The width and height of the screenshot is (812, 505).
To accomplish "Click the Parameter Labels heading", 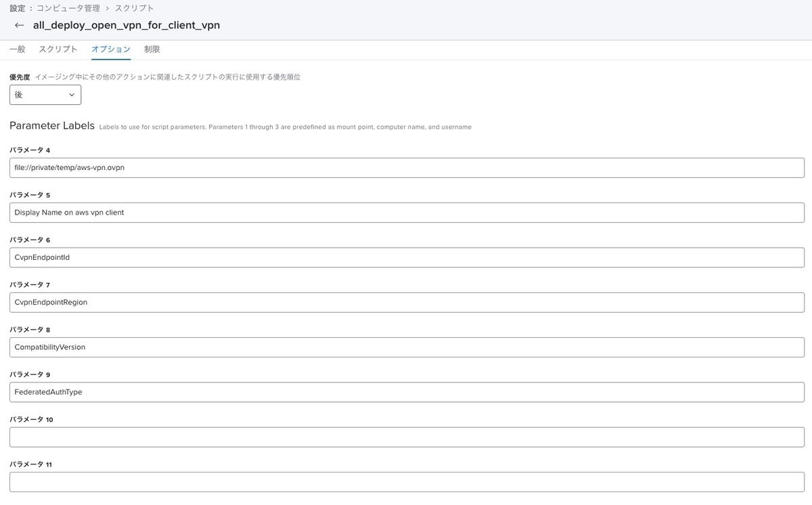I will [x=52, y=126].
